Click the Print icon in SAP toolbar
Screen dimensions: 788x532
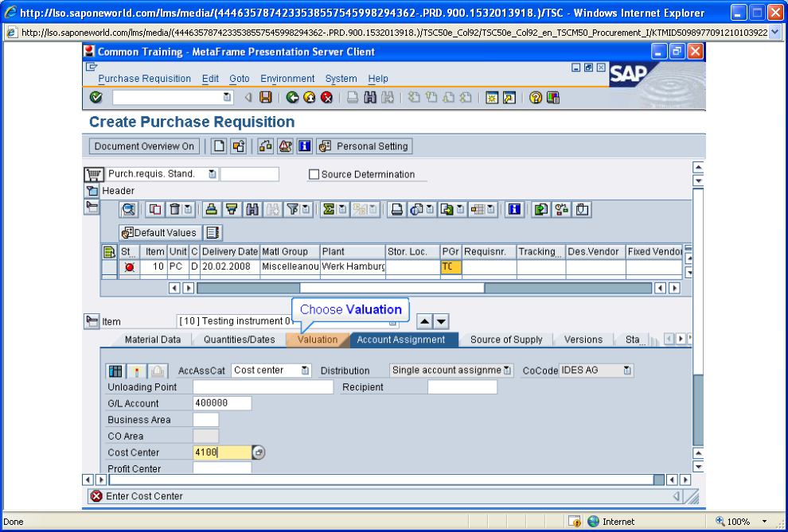(x=353, y=97)
